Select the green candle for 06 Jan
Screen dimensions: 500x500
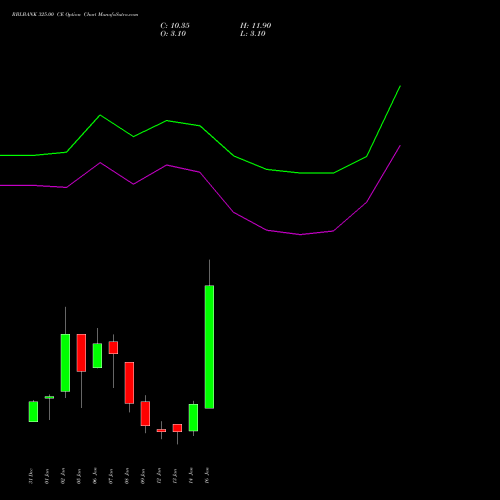[97, 356]
